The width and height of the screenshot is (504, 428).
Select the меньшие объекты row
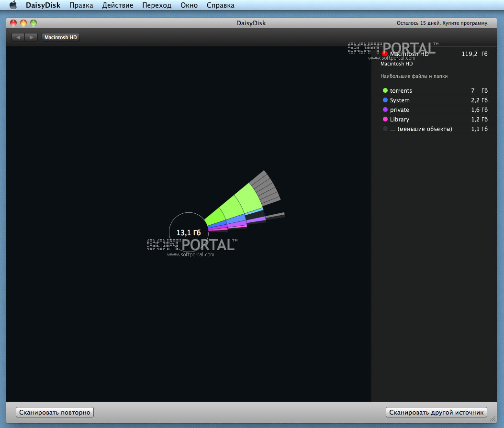click(435, 129)
